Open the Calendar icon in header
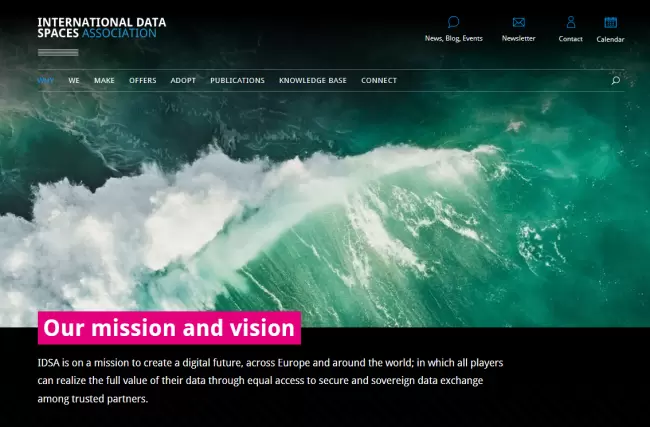This screenshot has width=650, height=427. coord(610,22)
